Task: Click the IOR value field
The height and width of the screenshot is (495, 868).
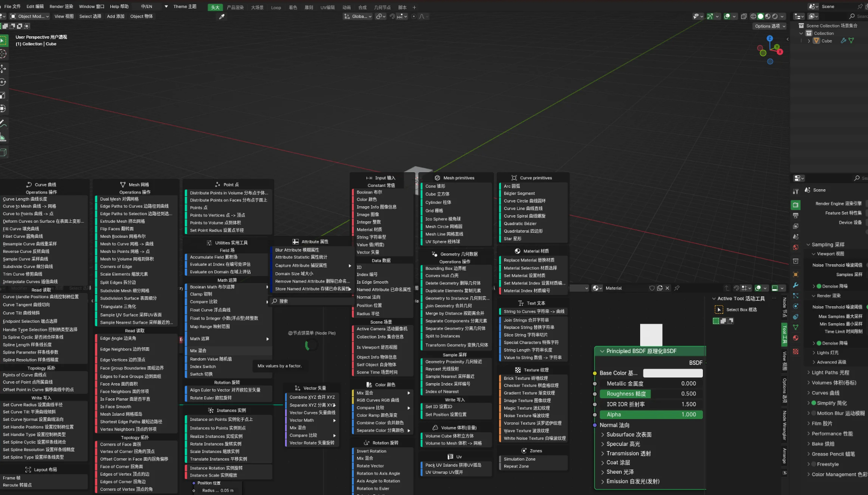Action: (x=651, y=404)
